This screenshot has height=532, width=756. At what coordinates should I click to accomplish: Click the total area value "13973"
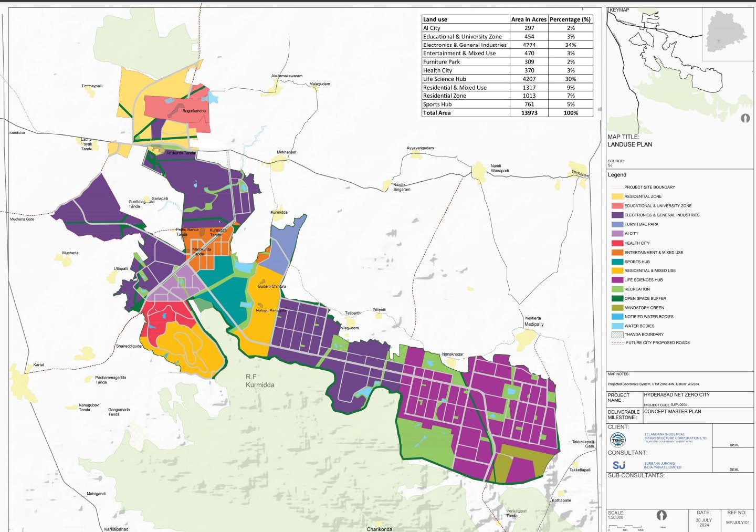(529, 113)
